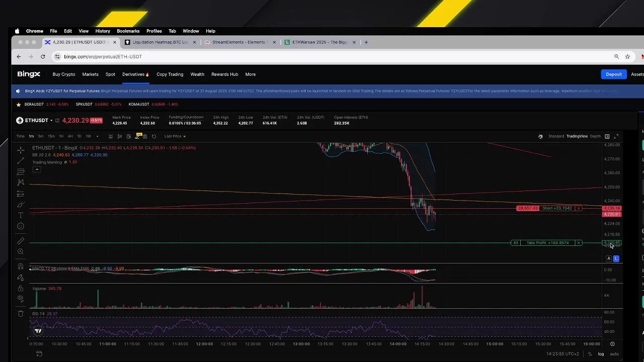Switch to Standard chart view
The width and height of the screenshot is (644, 362).
pos(556,136)
